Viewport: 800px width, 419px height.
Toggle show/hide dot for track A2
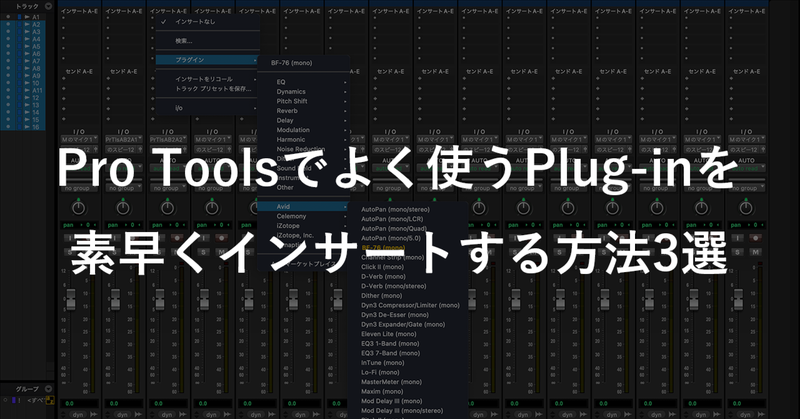(8, 24)
